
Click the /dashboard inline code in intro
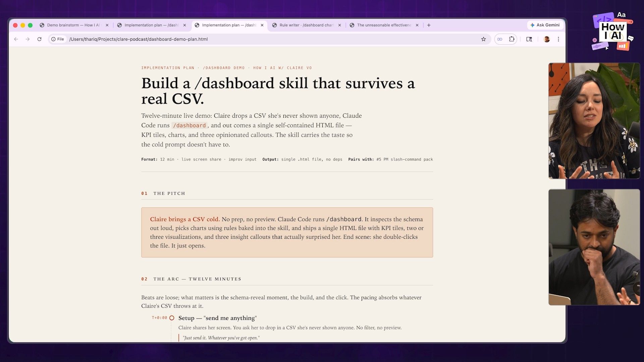190,125
